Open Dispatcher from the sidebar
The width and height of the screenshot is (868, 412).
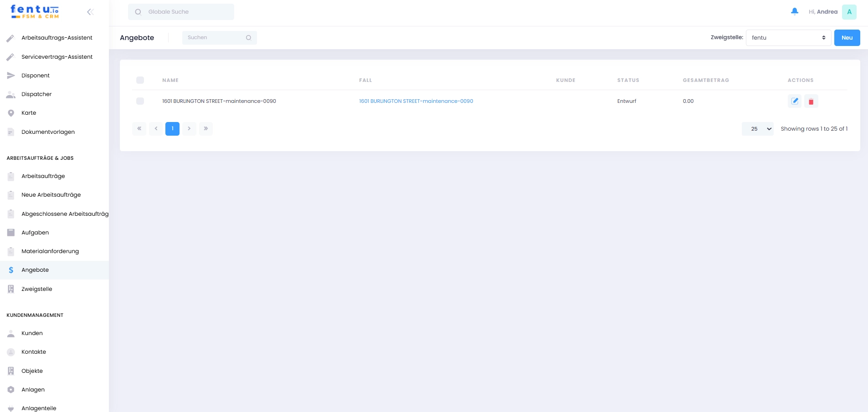point(36,94)
